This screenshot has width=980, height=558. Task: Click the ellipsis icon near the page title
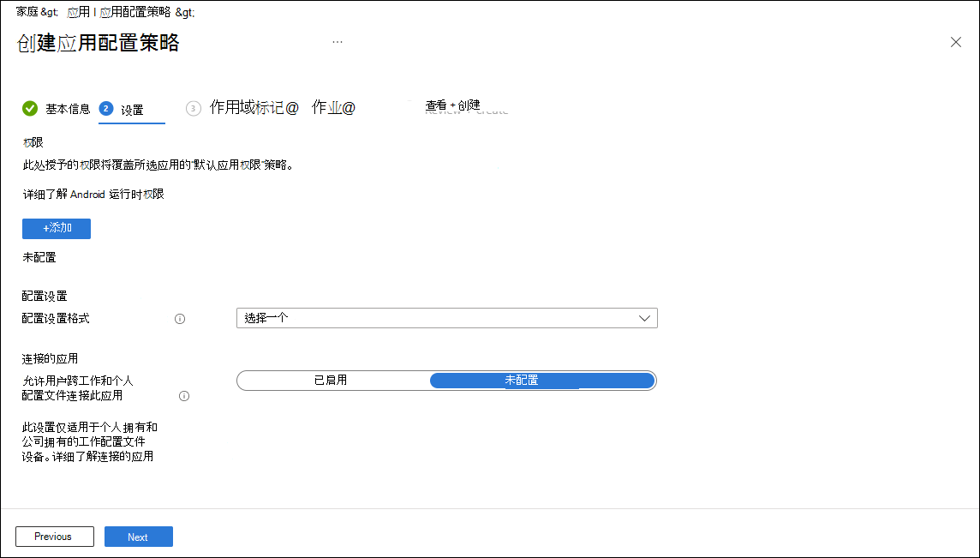[x=338, y=40]
